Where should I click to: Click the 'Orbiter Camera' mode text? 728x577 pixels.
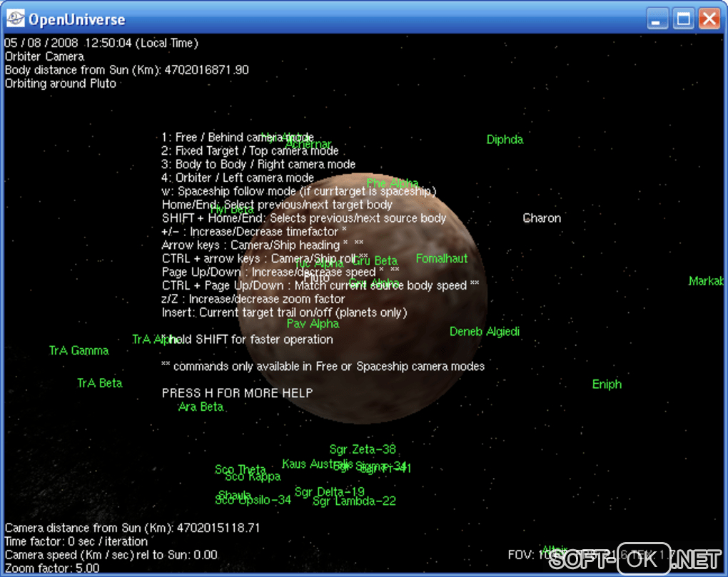(x=44, y=56)
